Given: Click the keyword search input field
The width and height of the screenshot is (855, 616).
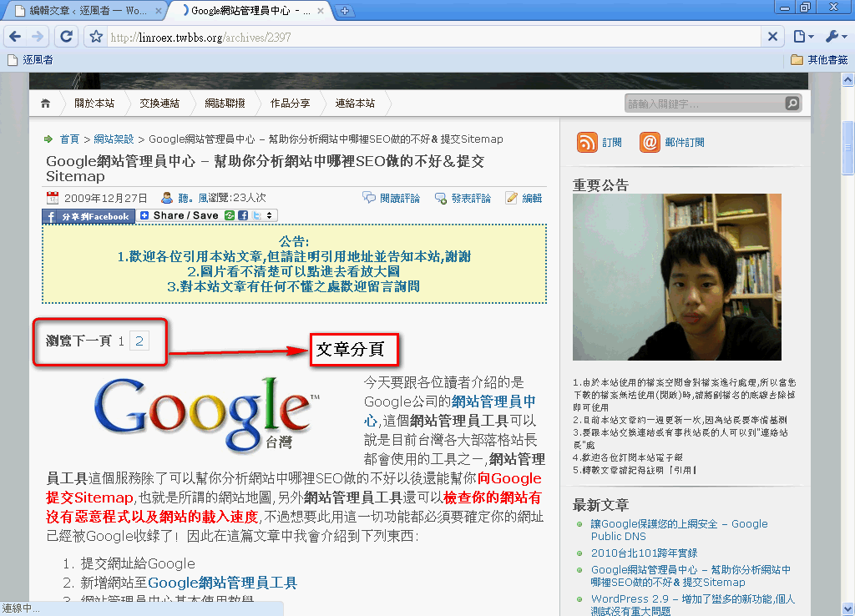Looking at the screenshot, I should point(704,103).
